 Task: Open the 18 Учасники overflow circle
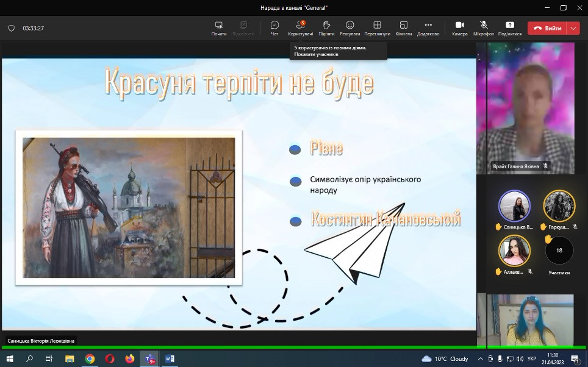(x=559, y=251)
